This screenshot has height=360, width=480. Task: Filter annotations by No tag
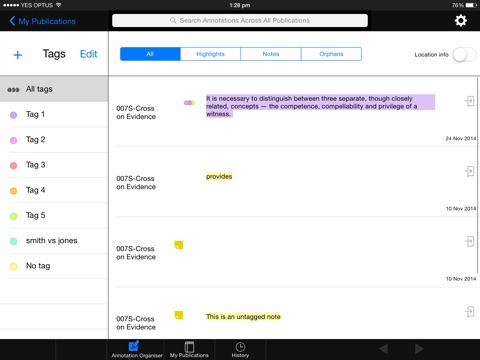click(54, 266)
